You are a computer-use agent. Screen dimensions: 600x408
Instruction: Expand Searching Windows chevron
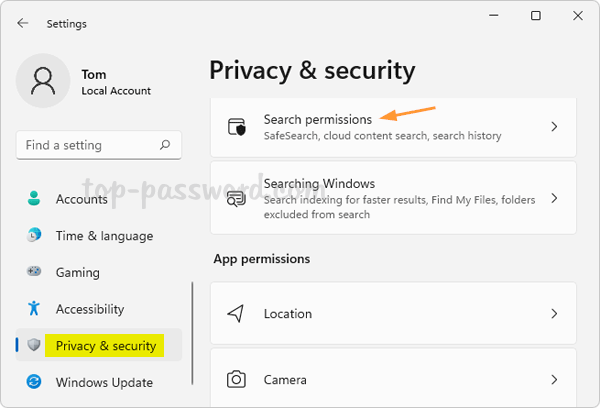554,198
